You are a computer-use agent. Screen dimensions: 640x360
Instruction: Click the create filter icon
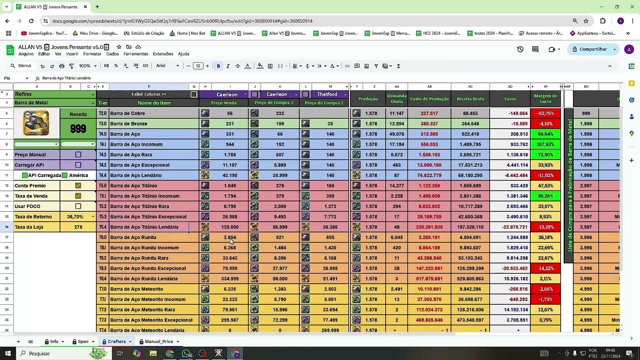point(376,66)
